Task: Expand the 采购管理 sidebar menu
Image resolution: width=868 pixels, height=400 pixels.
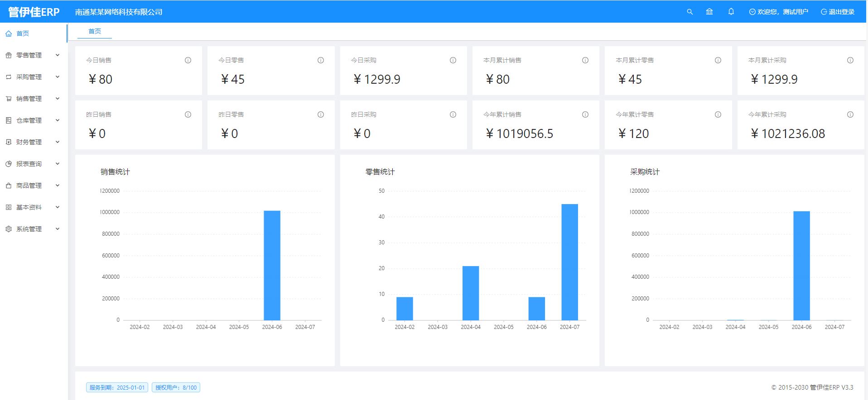Action: click(33, 77)
